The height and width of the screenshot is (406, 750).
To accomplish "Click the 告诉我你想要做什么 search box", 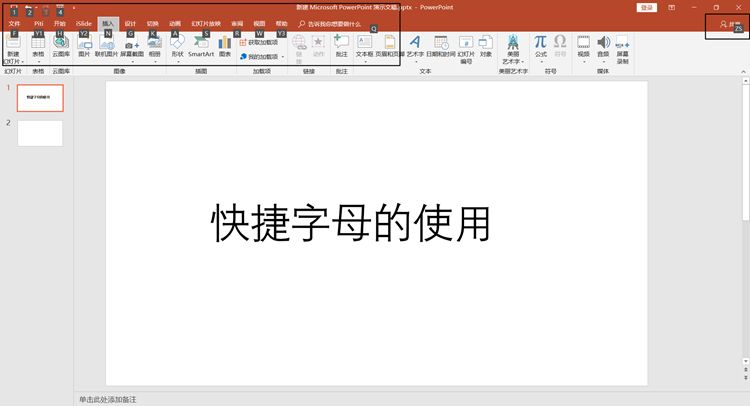I will click(330, 24).
